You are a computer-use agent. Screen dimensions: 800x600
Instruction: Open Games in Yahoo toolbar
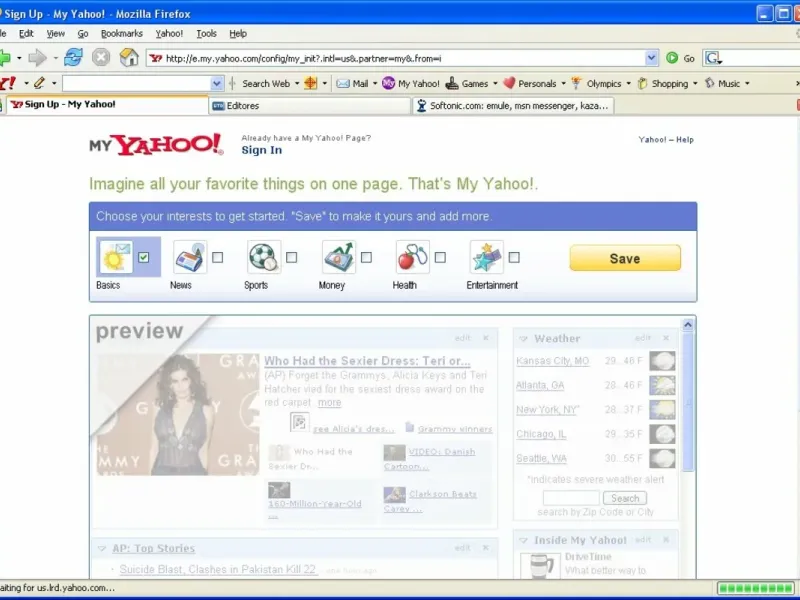(467, 83)
